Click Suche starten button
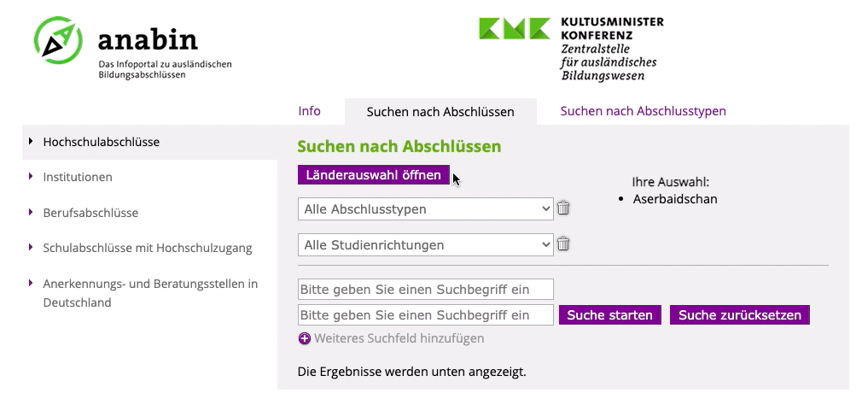The height and width of the screenshot is (399, 868). point(610,315)
